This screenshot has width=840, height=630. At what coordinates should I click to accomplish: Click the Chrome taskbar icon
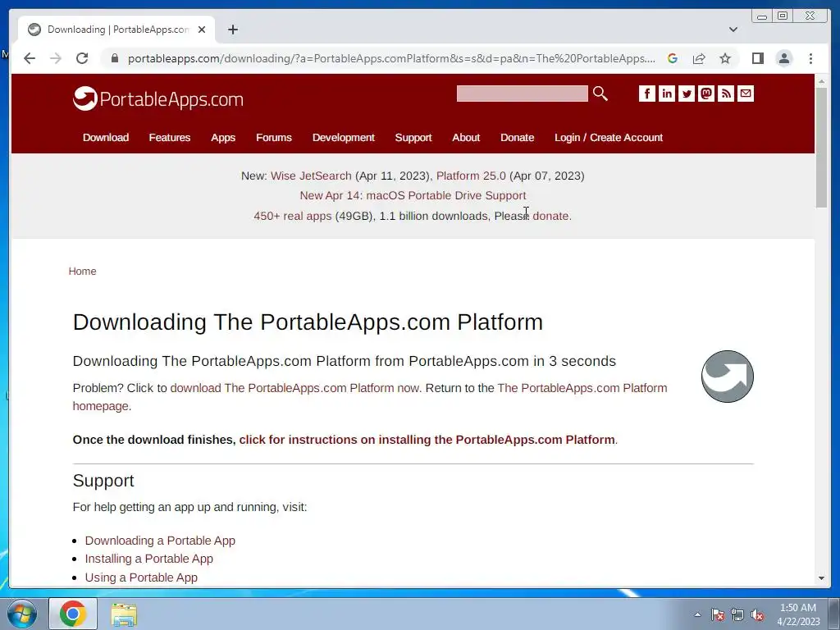(x=73, y=614)
